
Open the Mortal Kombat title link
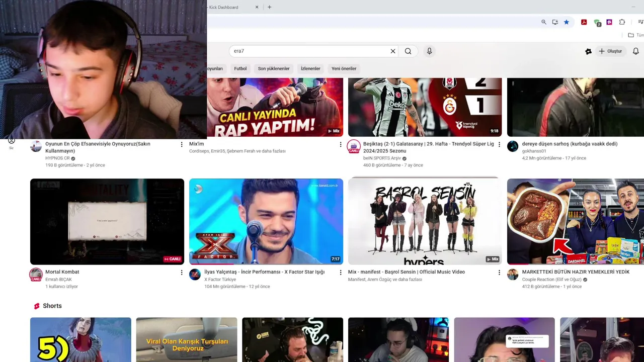62,272
